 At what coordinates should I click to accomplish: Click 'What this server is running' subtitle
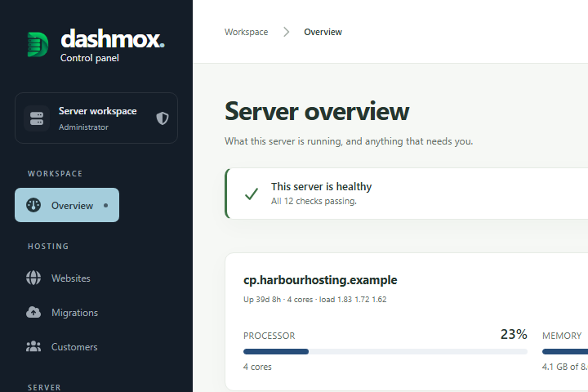[349, 141]
